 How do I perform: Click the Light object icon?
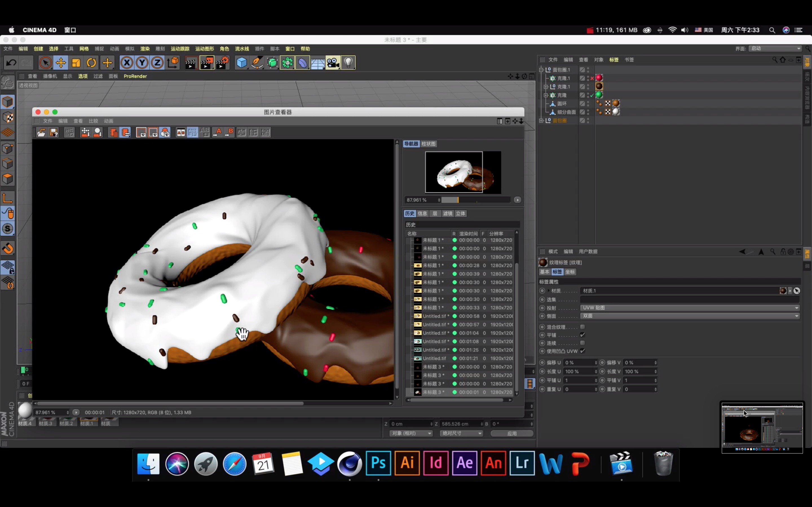pos(348,63)
